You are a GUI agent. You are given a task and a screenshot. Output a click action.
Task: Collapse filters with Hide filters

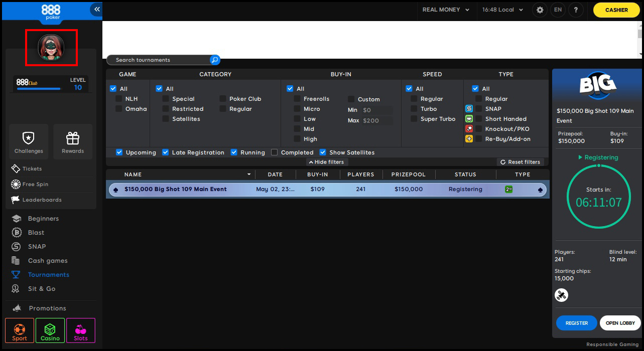coord(327,162)
